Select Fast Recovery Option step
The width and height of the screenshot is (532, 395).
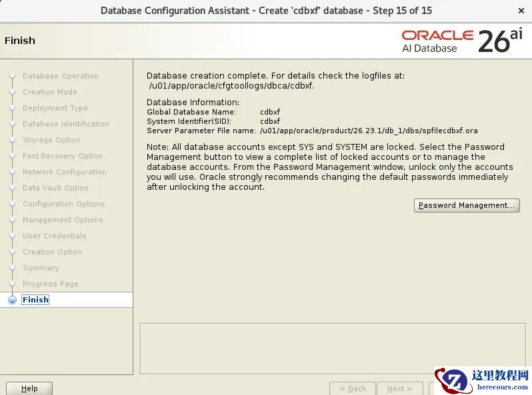[x=63, y=156]
